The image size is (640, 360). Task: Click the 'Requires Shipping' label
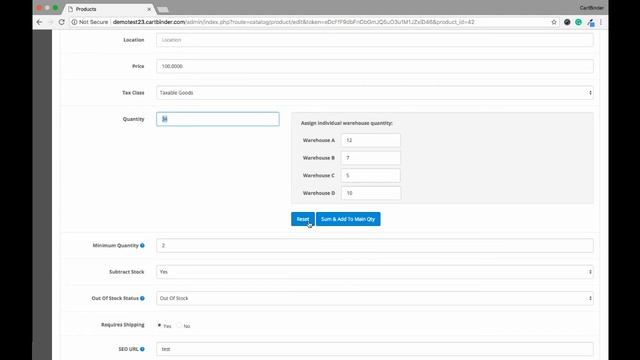point(122,325)
